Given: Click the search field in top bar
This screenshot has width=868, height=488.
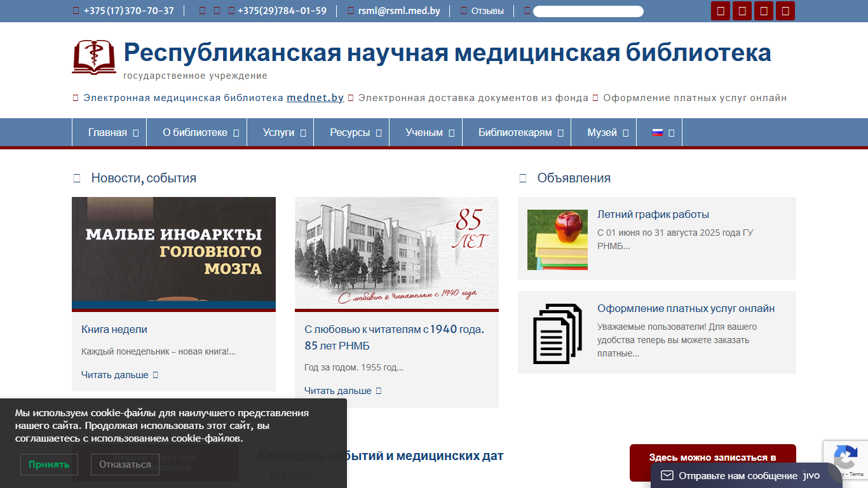Looking at the screenshot, I should [588, 11].
